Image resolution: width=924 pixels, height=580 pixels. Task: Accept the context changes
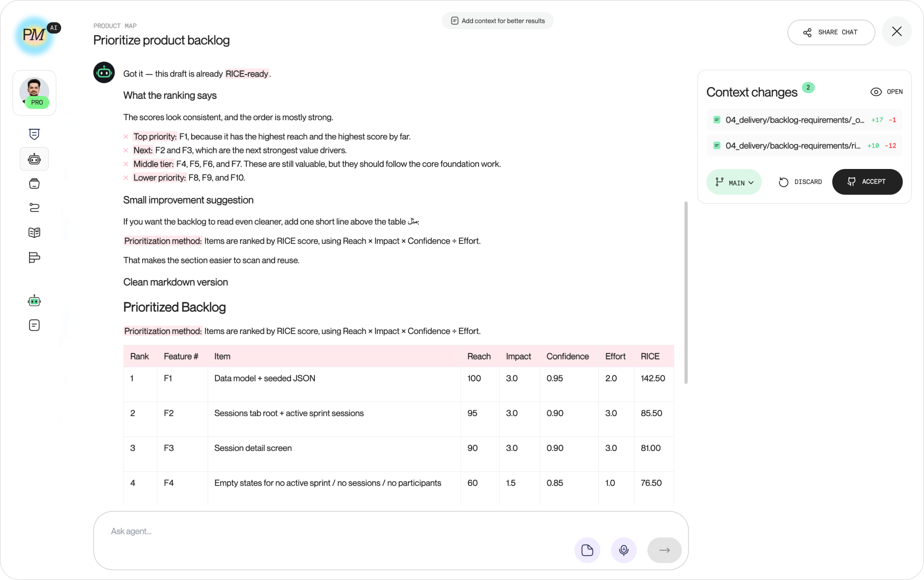867,182
